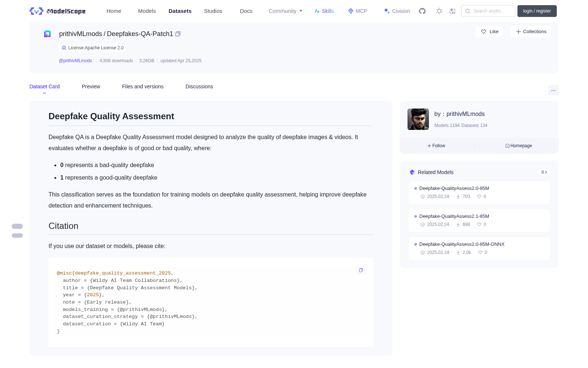Viewport: 588px width, 368px height.
Task: Open the Preview tab
Action: [91, 86]
